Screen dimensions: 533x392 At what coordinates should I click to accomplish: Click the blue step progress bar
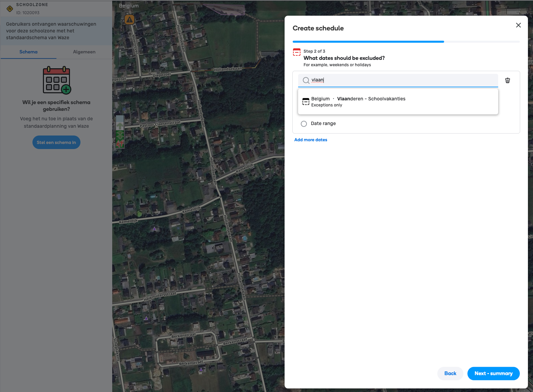[x=368, y=42]
